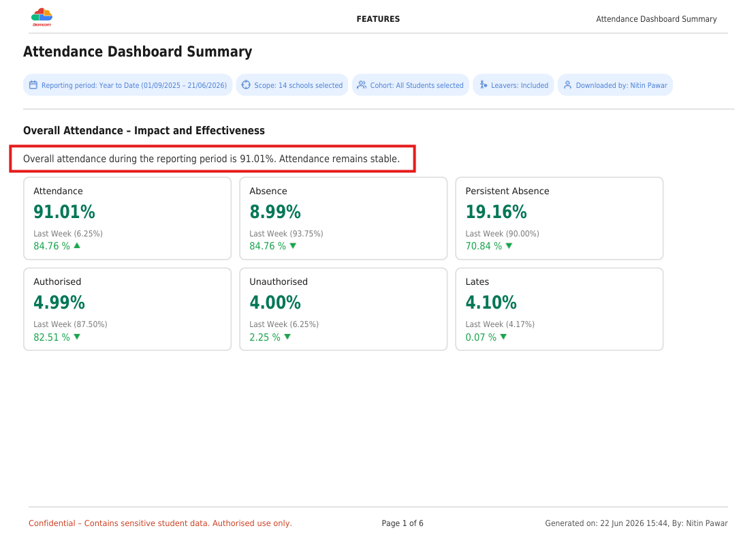Click the Leavers: Included chip
Screen dimensions: 756x539
(x=514, y=85)
